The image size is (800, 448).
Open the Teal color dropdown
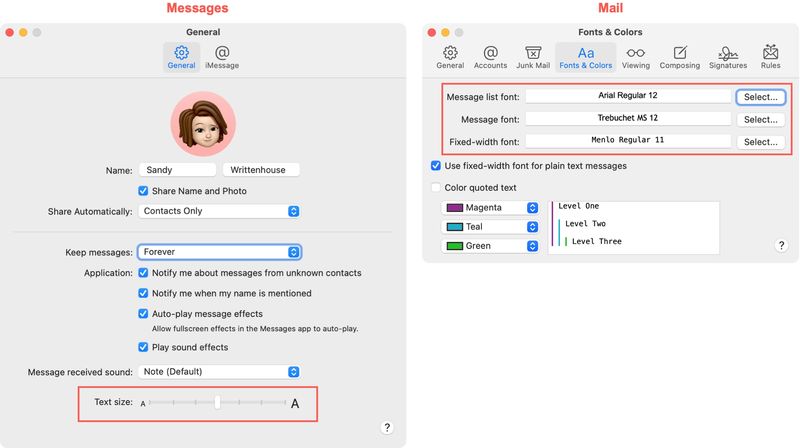click(x=490, y=227)
